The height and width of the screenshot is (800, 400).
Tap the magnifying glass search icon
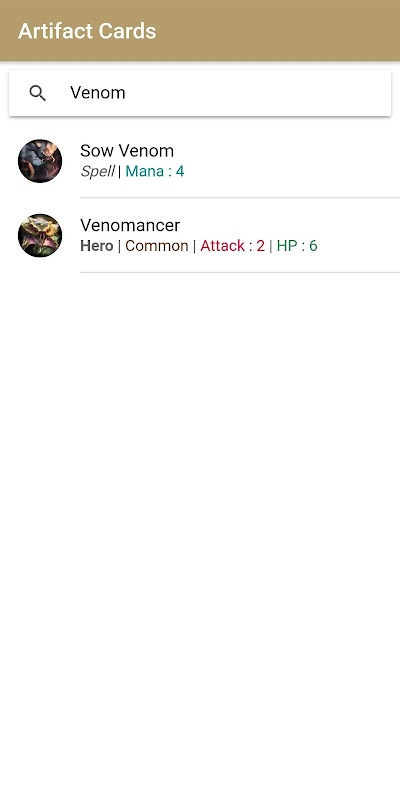point(38,93)
